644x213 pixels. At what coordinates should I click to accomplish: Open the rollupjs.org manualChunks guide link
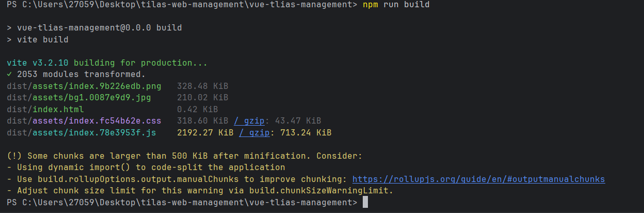point(478,179)
